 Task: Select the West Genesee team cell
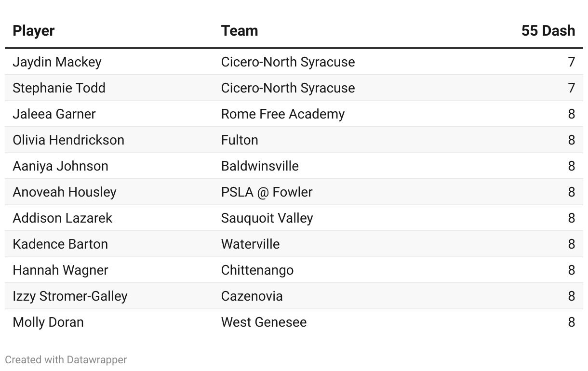[264, 322]
